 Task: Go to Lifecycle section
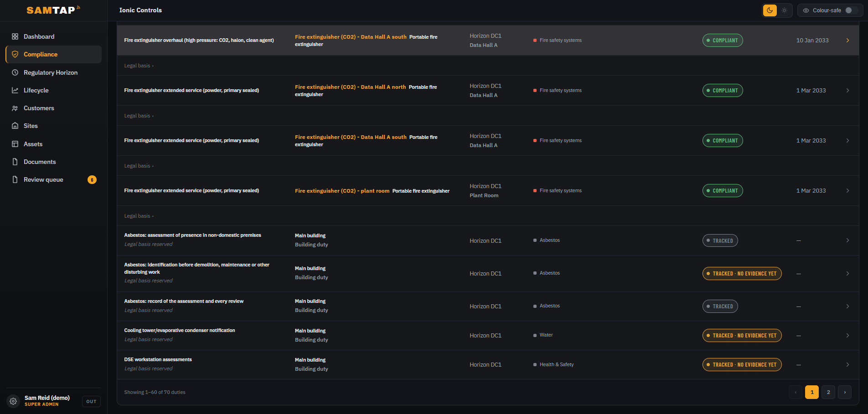(53, 90)
